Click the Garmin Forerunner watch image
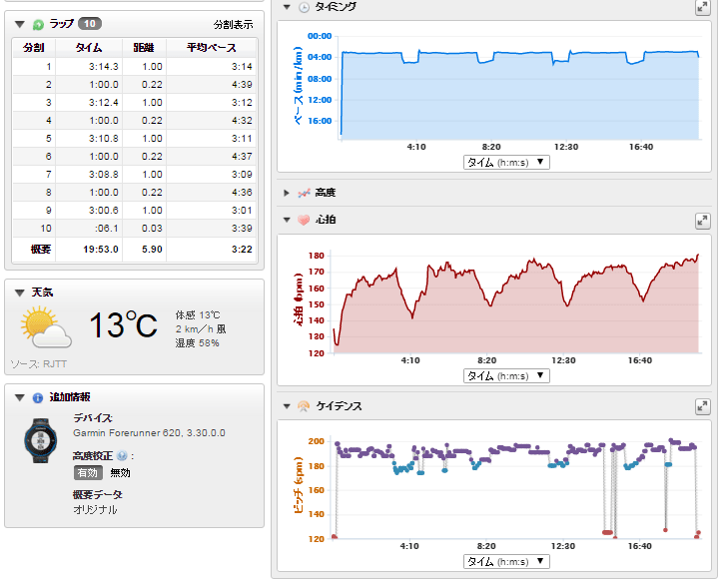The image size is (728, 585). click(41, 440)
